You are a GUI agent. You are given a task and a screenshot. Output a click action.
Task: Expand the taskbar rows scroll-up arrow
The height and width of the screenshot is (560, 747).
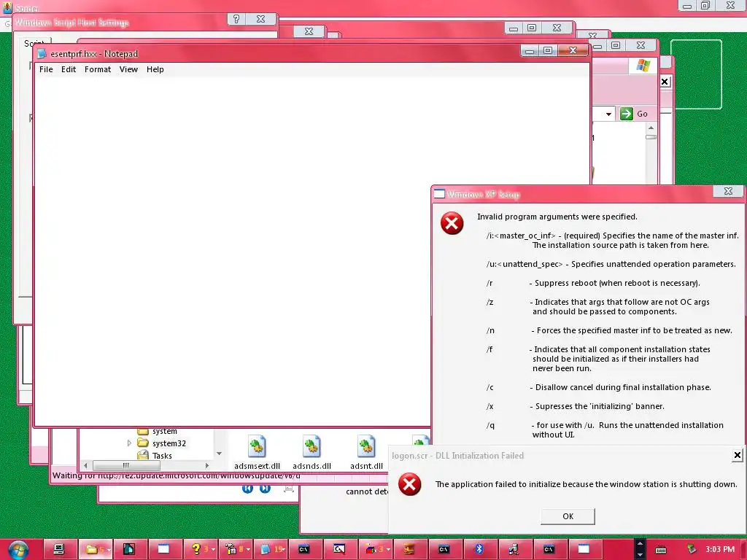640,543
